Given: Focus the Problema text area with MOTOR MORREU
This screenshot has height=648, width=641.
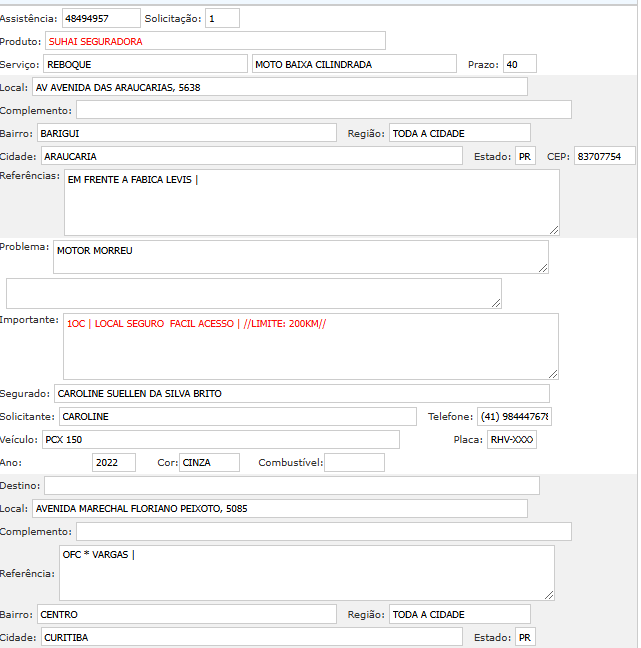Looking at the screenshot, I should (x=302, y=256).
